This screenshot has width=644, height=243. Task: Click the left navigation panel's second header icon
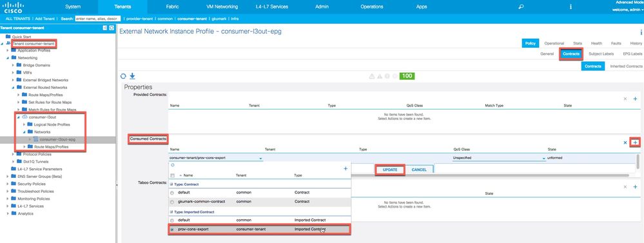click(112, 28)
